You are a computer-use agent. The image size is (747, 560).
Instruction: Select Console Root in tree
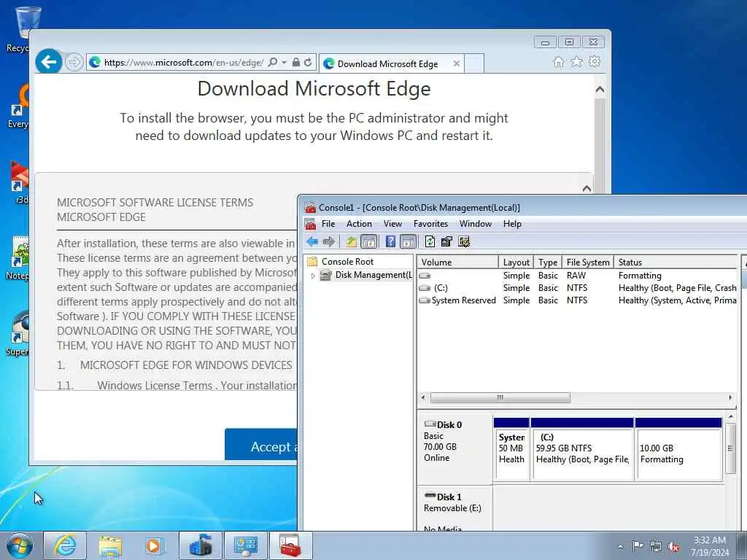[347, 262]
